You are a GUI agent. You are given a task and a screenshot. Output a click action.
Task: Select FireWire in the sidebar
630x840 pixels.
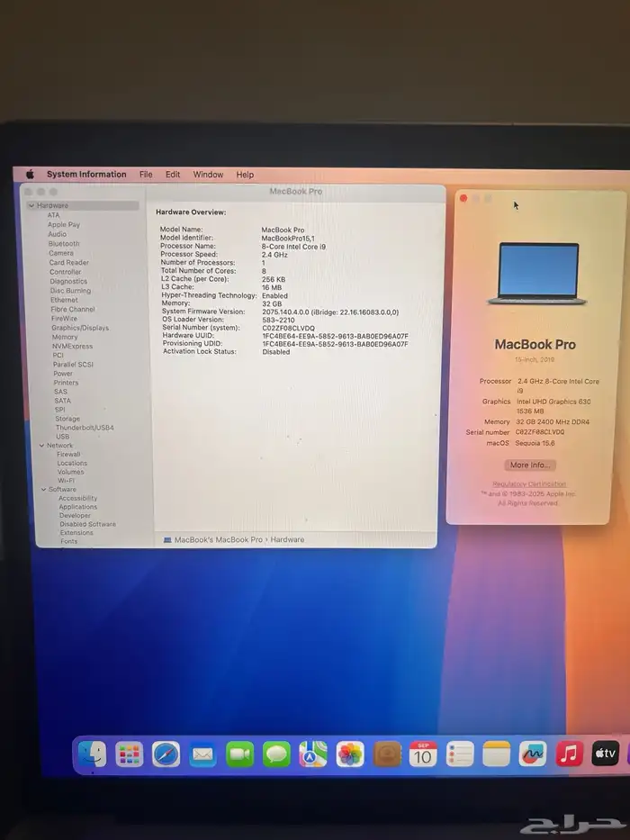click(x=64, y=319)
